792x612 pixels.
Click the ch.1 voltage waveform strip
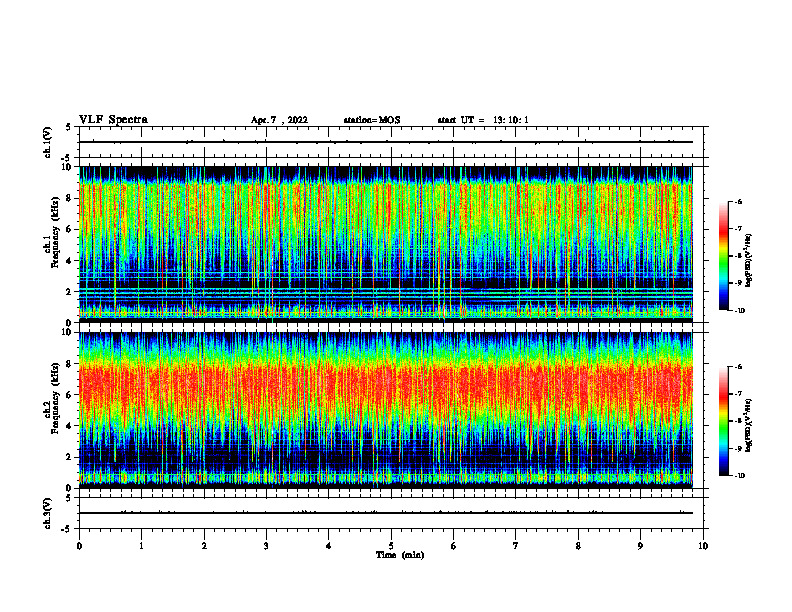click(391, 142)
